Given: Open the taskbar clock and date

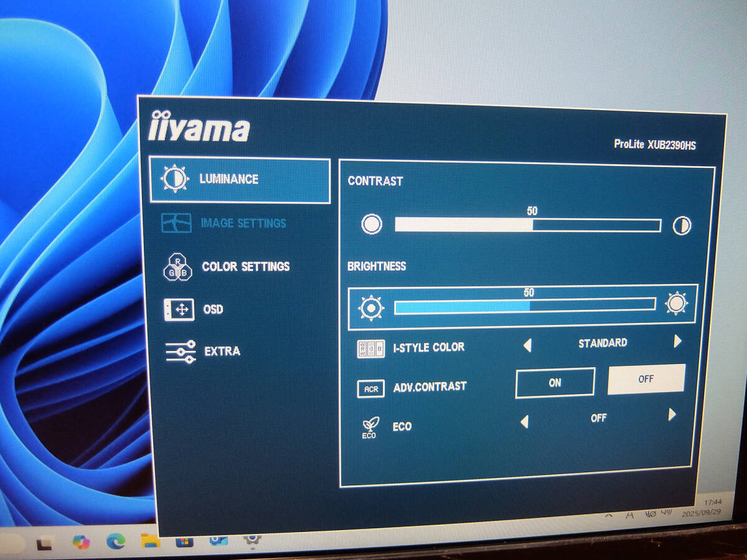Looking at the screenshot, I should [702, 508].
